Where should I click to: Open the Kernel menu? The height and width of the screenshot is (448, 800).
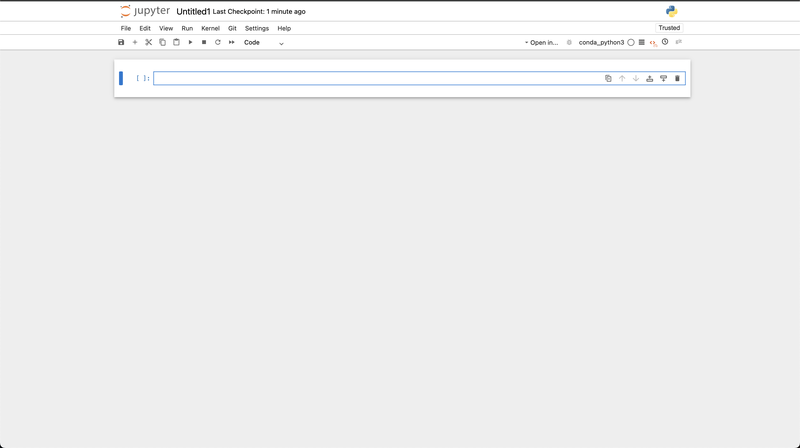pos(210,29)
